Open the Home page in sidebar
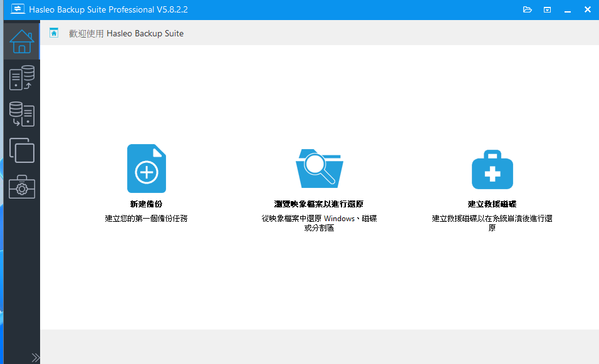Image resolution: width=599 pixels, height=364 pixels. click(22, 41)
